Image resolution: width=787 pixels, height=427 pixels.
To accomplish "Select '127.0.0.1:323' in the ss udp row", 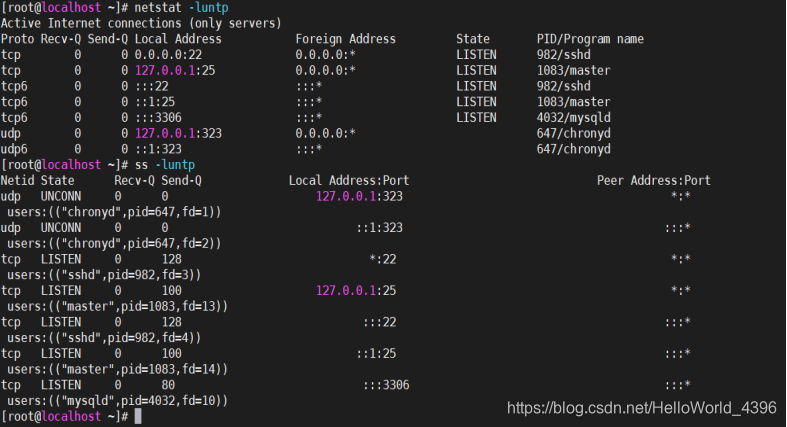I will 359,196.
